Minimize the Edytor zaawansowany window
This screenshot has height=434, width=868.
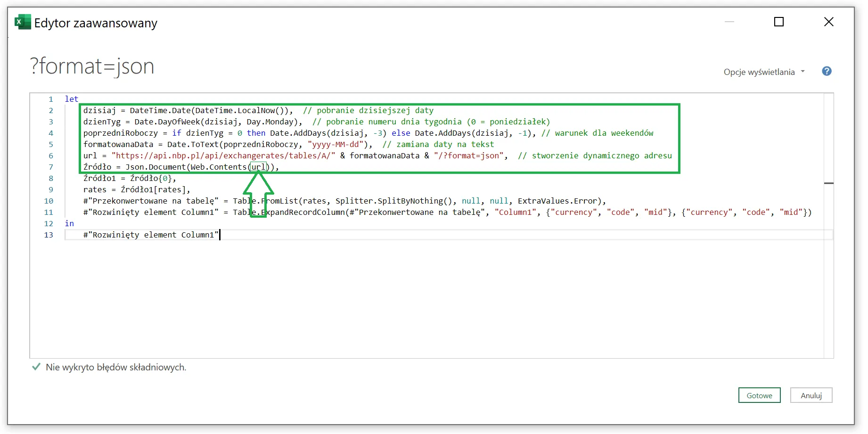click(x=729, y=22)
